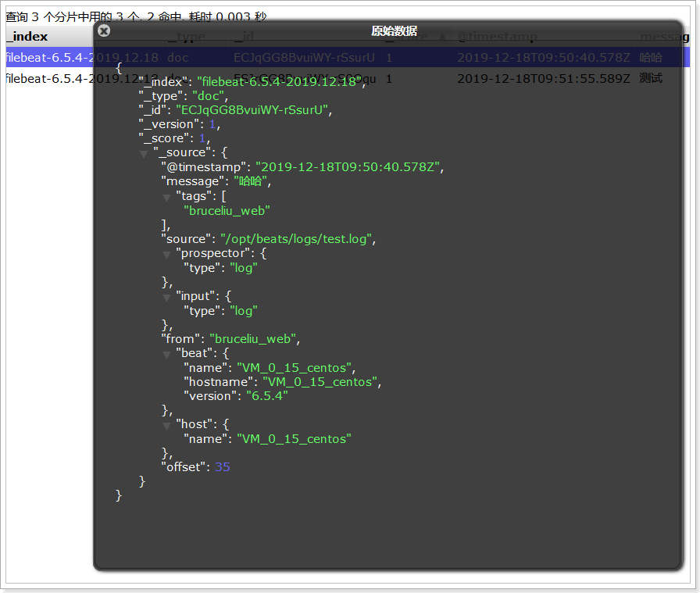Close the 原始数据 raw data dialog
The width and height of the screenshot is (700, 593).
[104, 30]
